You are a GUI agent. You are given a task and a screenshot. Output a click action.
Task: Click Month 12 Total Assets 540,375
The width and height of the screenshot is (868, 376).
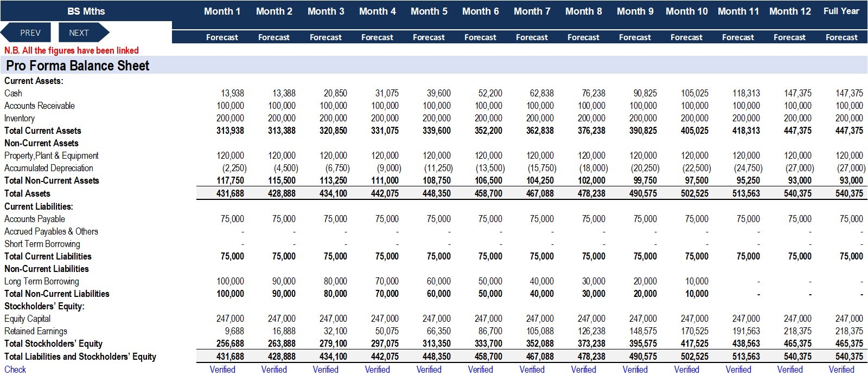point(797,193)
